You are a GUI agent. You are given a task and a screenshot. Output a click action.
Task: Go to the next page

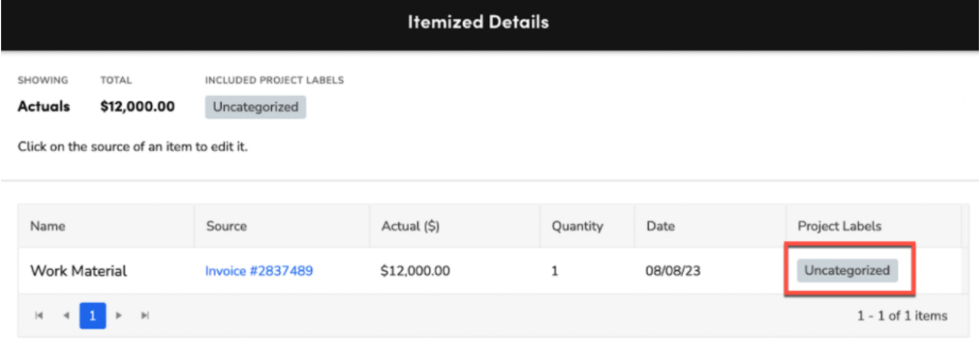[x=118, y=315]
